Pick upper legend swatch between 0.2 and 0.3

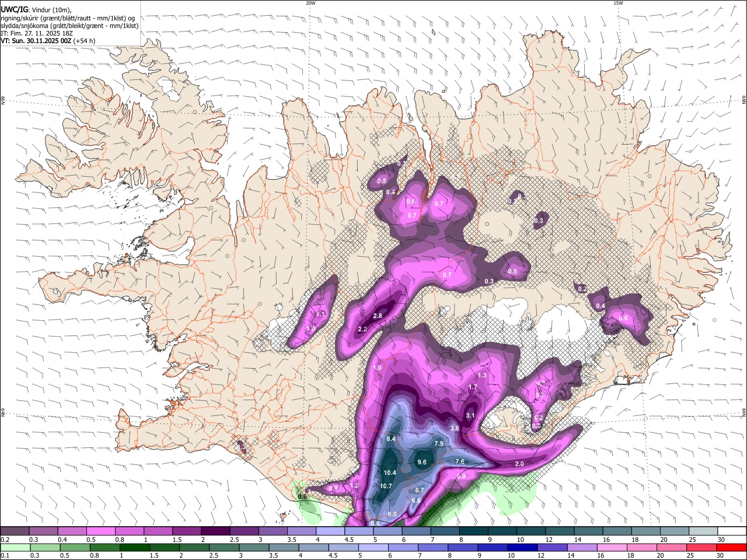click(15, 531)
